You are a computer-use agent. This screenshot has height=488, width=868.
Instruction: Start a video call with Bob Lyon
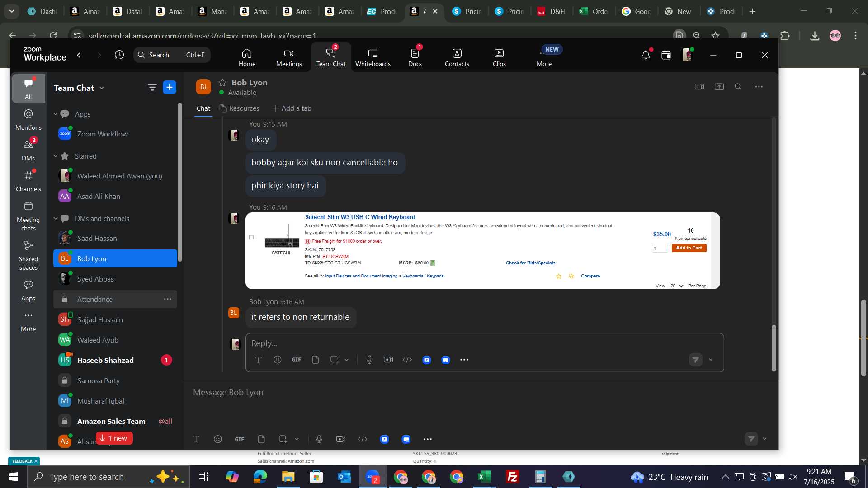pos(699,87)
